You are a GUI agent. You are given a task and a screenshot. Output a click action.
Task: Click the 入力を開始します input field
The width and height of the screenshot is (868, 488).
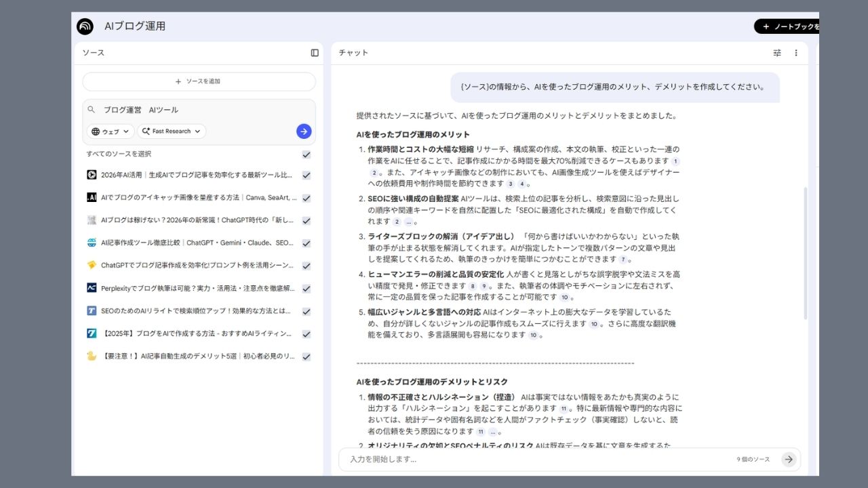[x=475, y=459]
